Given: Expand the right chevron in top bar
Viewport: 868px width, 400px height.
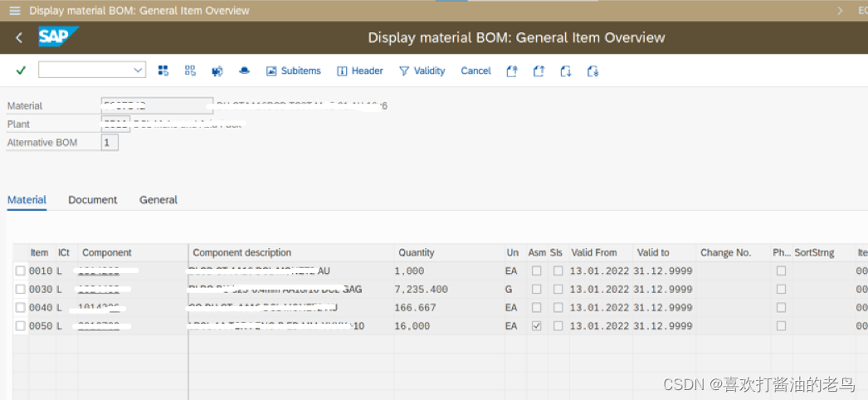Looking at the screenshot, I should 841,11.
